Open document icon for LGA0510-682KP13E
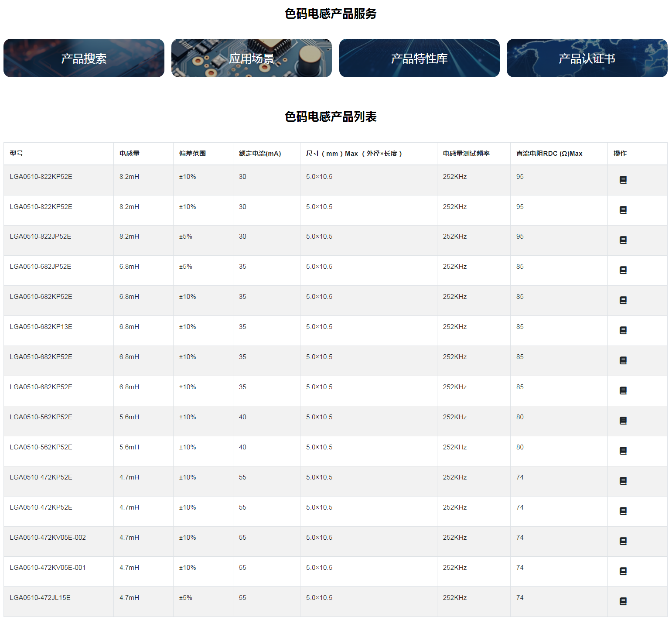Screen dimensions: 672x620 tap(623, 330)
